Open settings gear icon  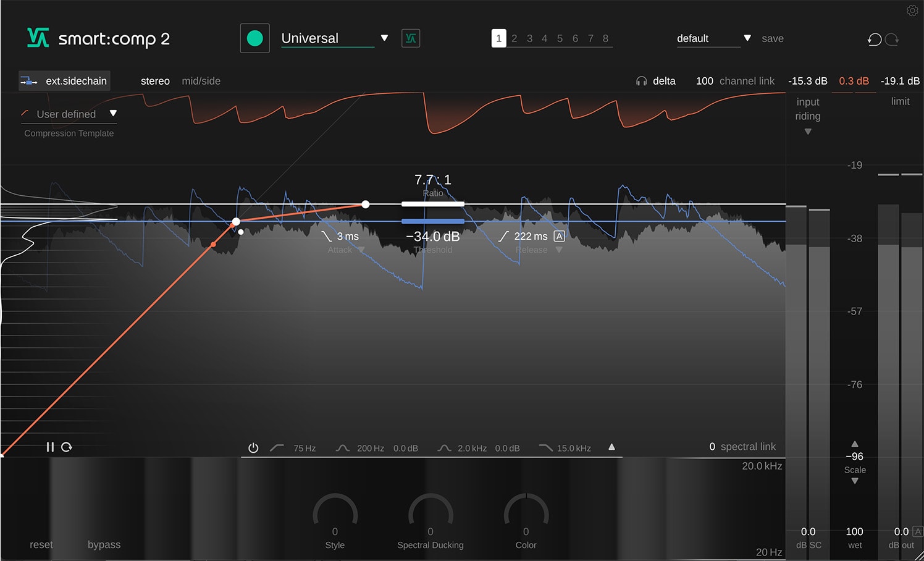pyautogui.click(x=912, y=11)
